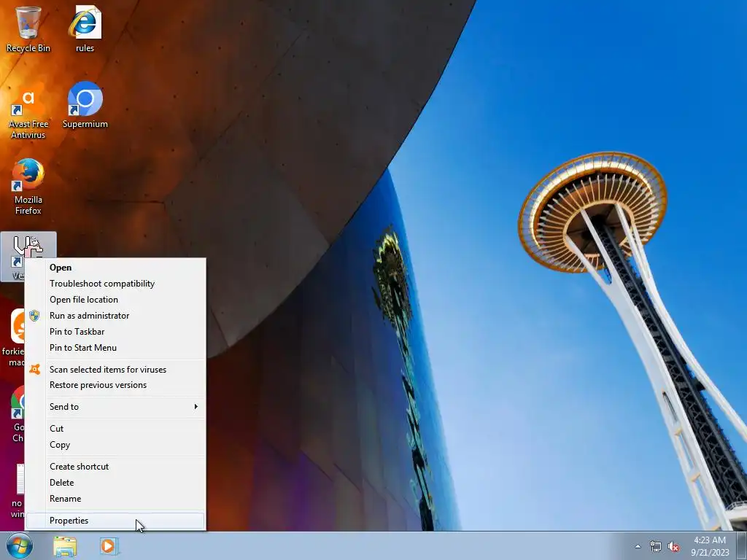The width and height of the screenshot is (747, 560).
Task: Open Windows Explorer from the taskbar
Action: pyautogui.click(x=65, y=546)
